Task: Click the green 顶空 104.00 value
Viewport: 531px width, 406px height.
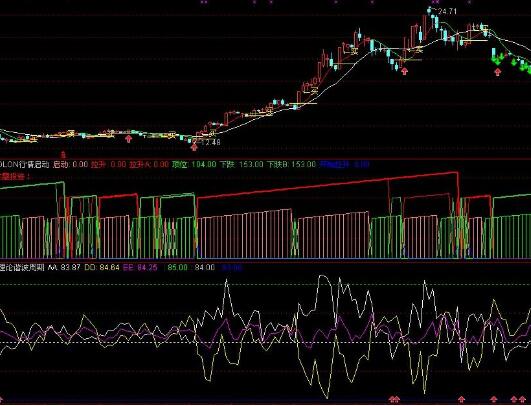Action: click(x=194, y=165)
